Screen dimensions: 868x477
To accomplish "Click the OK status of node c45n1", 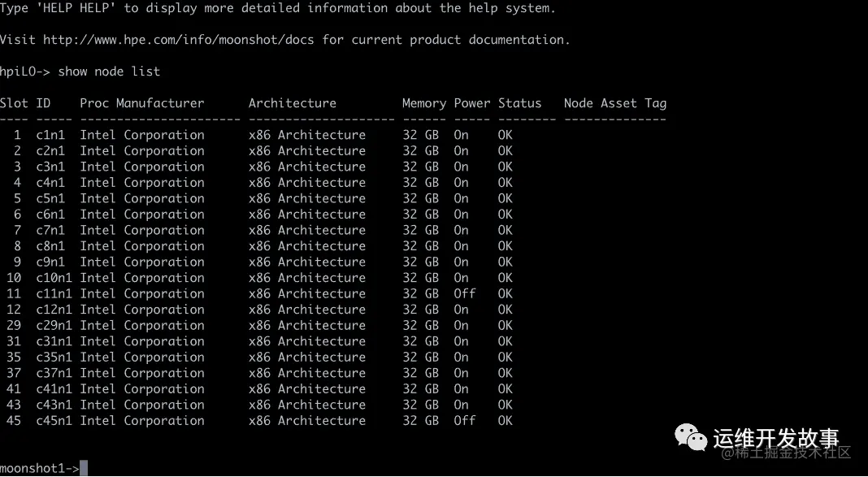I will tap(505, 421).
